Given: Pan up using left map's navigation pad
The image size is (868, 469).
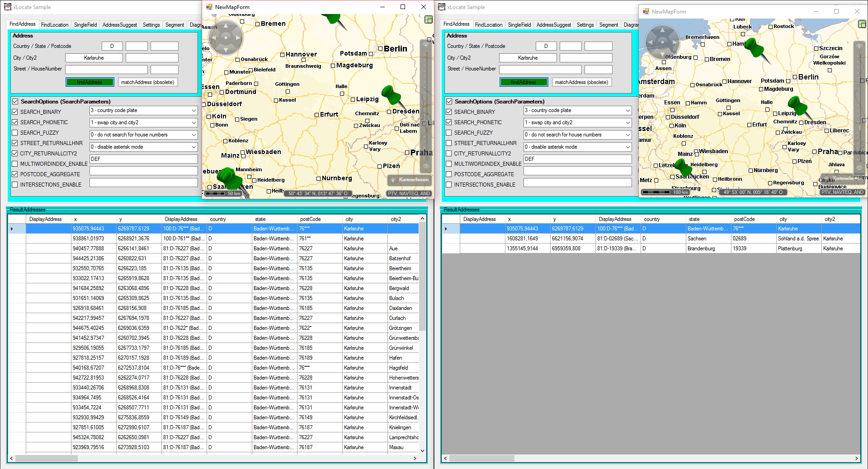Looking at the screenshot, I should pyautogui.click(x=225, y=27).
